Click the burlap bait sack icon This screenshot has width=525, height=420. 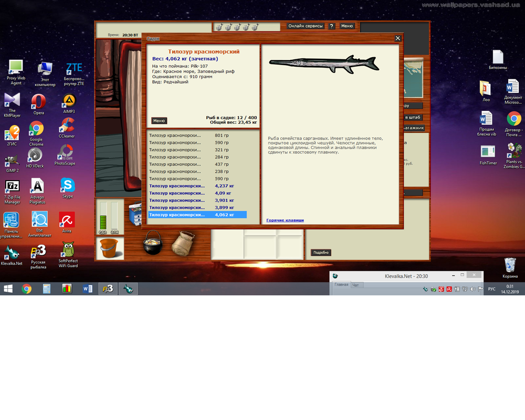click(183, 243)
